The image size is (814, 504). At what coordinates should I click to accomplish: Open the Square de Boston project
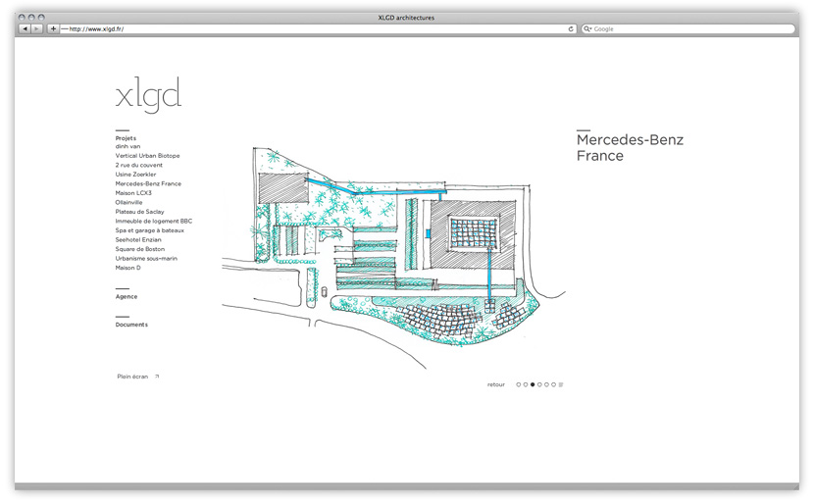coord(139,249)
